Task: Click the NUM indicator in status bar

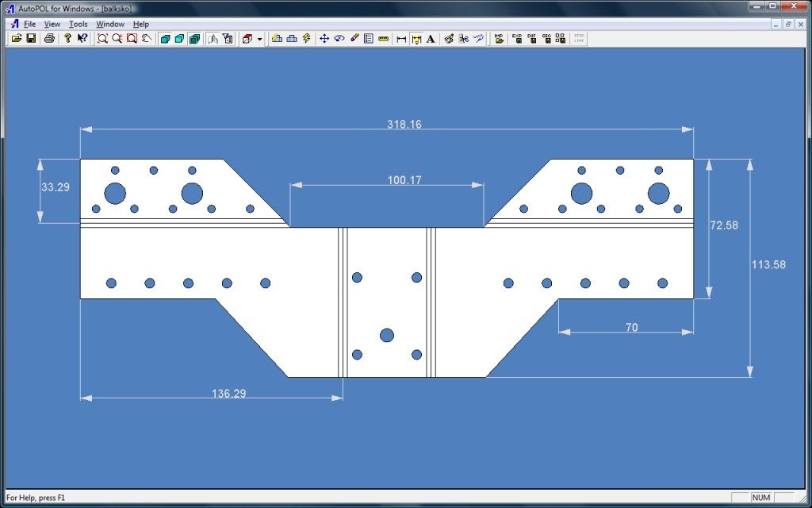Action: point(760,498)
